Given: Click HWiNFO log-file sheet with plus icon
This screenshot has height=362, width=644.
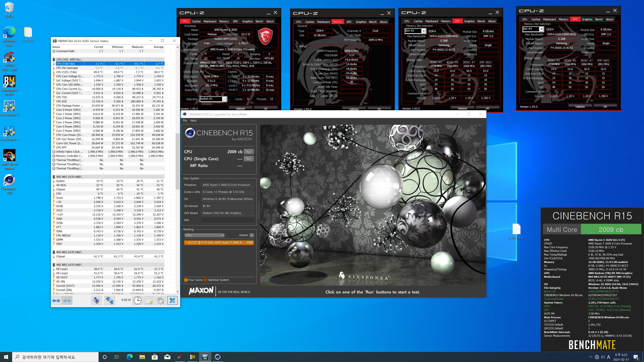Looking at the screenshot, I should click(x=149, y=300).
